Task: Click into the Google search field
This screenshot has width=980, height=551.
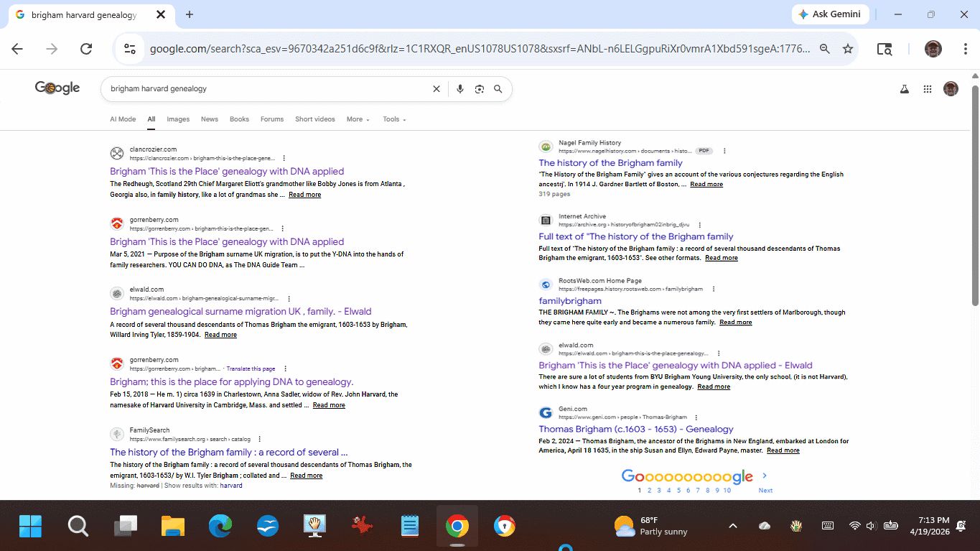Action: click(266, 89)
